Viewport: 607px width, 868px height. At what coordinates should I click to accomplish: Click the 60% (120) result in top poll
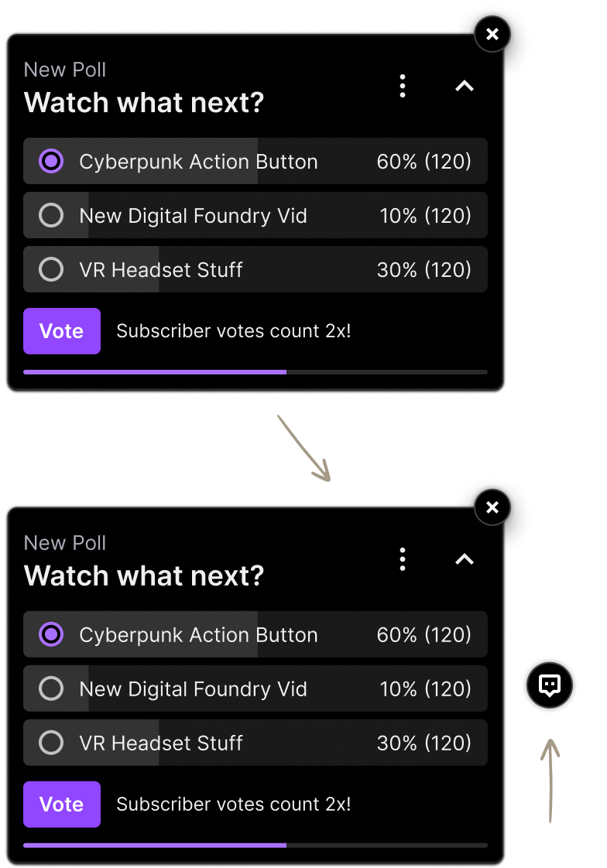[424, 162]
